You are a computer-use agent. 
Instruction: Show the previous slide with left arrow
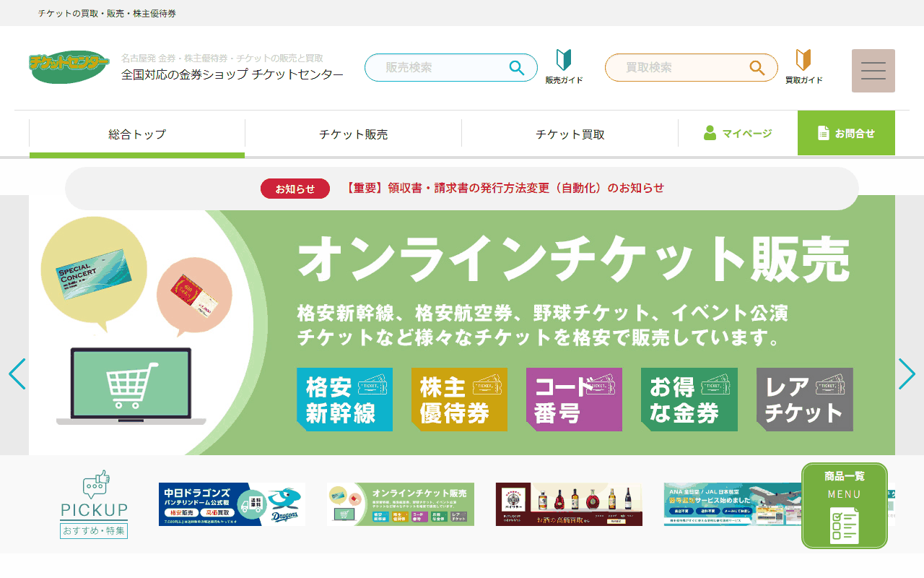click(x=17, y=374)
